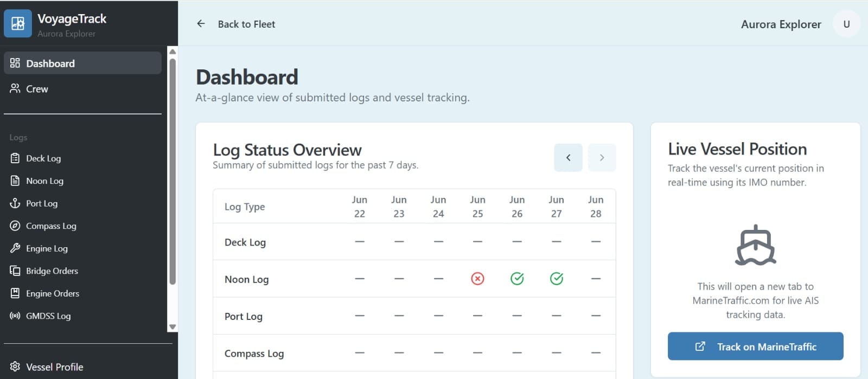Click the VoyageTrack ship logo
868x379 pixels.
18,23
